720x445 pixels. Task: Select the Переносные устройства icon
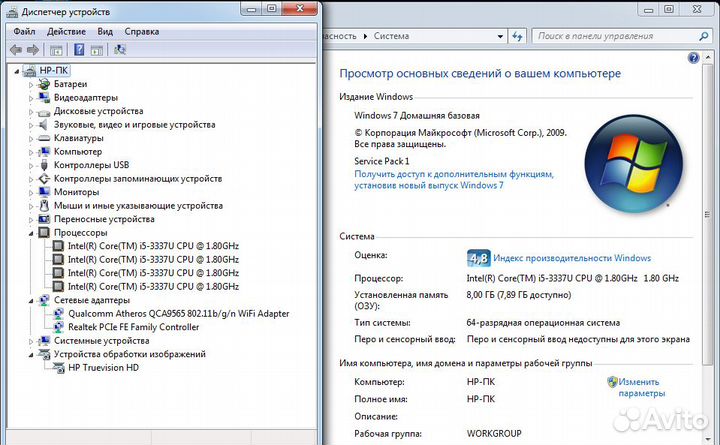coord(44,219)
